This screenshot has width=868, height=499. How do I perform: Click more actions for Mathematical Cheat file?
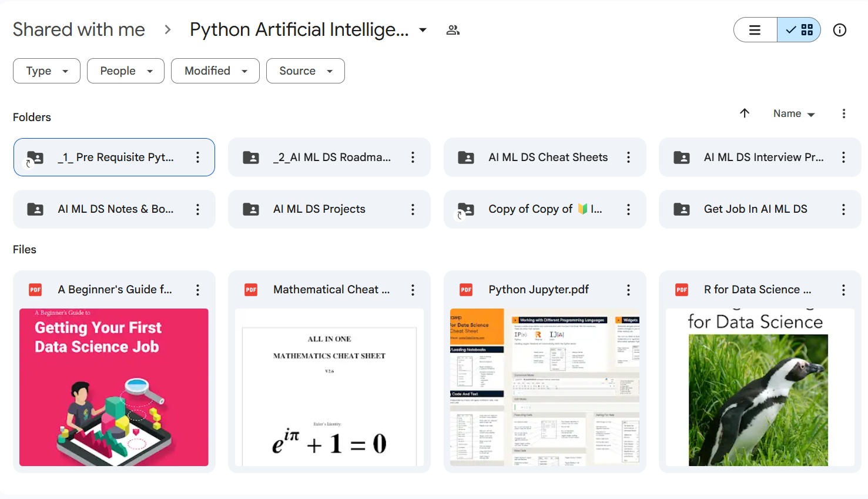pyautogui.click(x=413, y=290)
